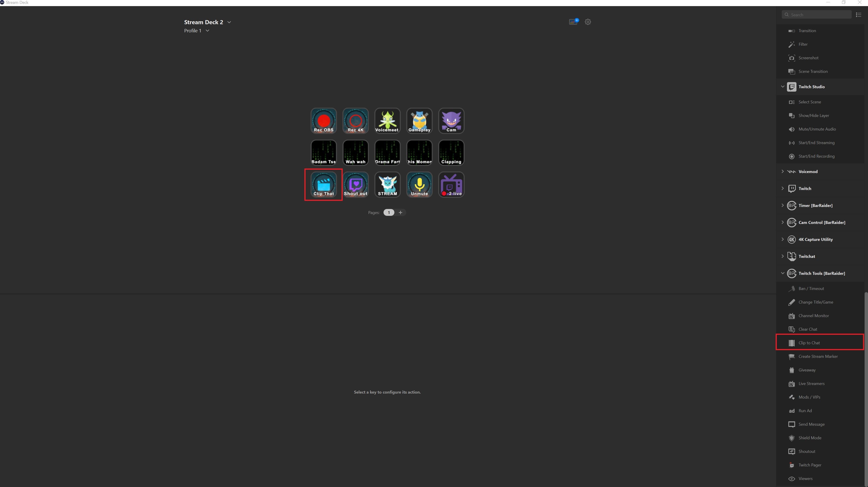Select the Wah wah sound key
The image size is (868, 487).
[x=356, y=152]
